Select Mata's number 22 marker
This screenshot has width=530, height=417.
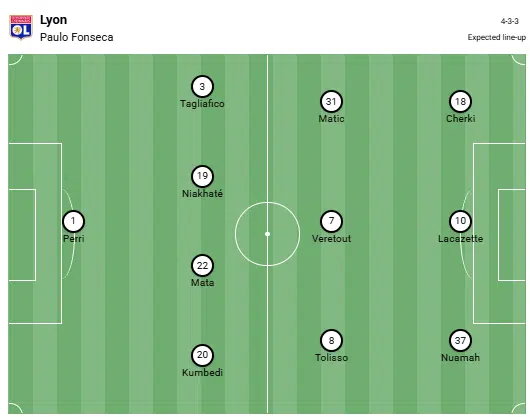point(202,266)
